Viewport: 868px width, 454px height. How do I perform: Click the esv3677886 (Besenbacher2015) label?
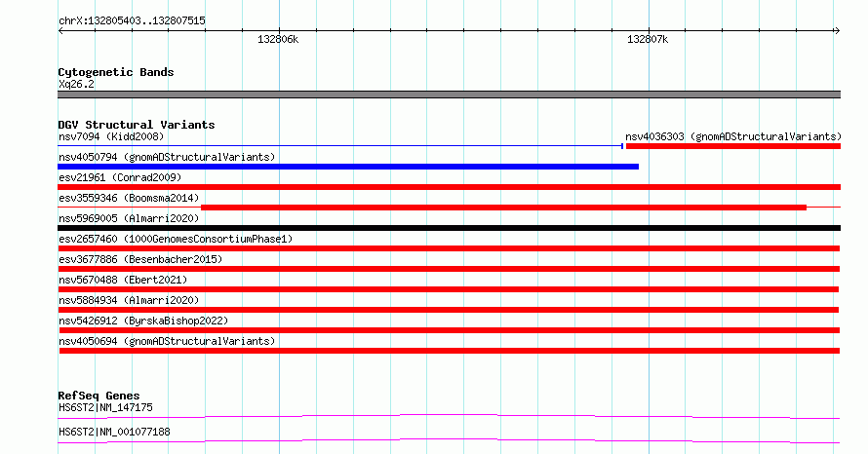point(140,259)
